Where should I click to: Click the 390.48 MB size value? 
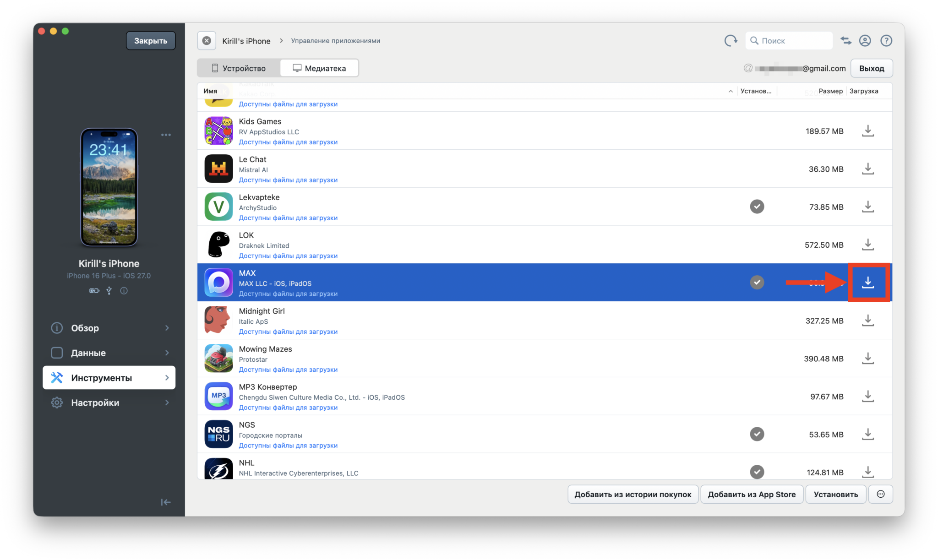tap(823, 359)
